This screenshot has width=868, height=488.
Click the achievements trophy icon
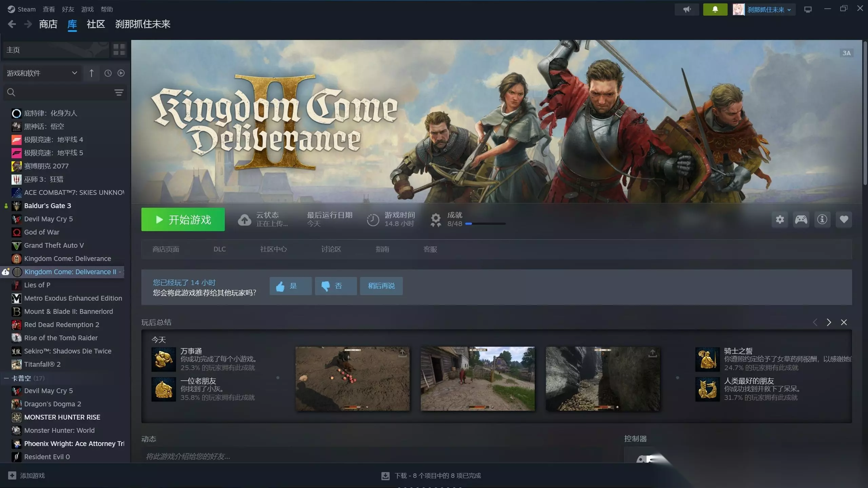click(436, 220)
